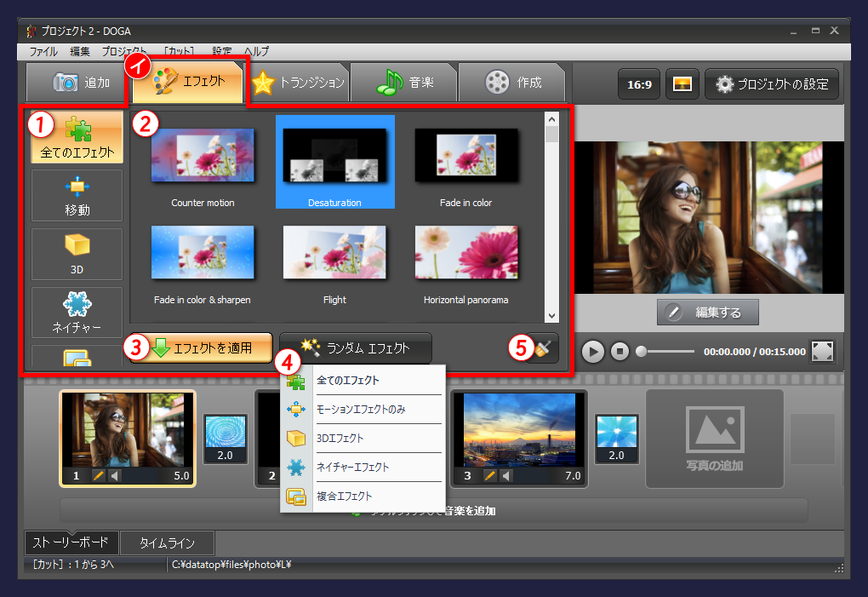This screenshot has height=597, width=868.
Task: Select the 3D effects category
Action: pos(77,253)
